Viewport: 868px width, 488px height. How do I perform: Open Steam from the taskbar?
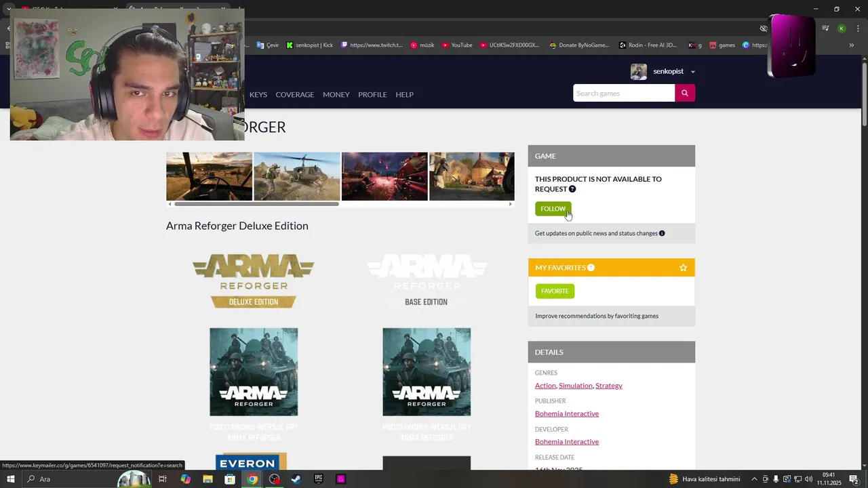296,479
